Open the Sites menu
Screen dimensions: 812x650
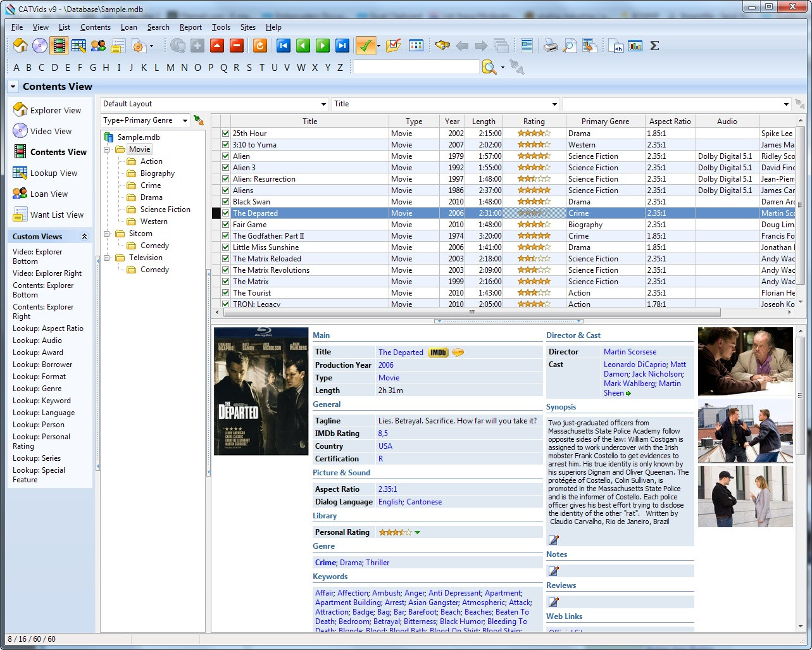click(x=248, y=27)
